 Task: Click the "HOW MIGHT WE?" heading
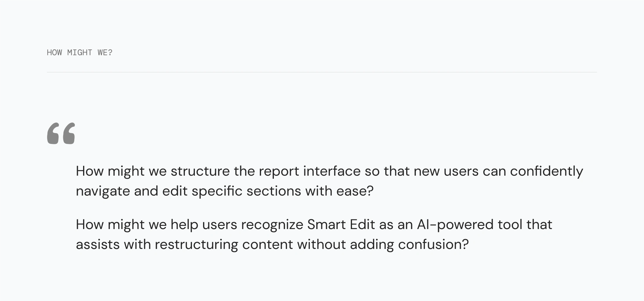coord(80,53)
